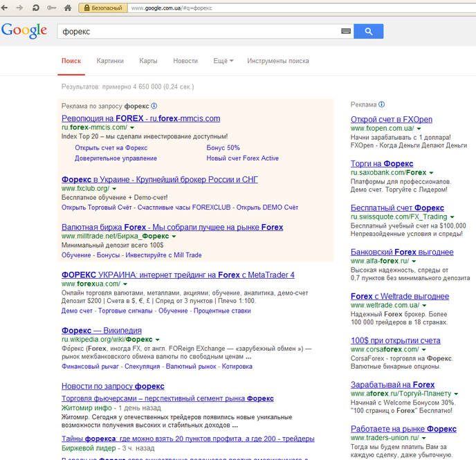Click 'Процентные ставки' sitelink
The height and width of the screenshot is (460, 476).
coord(222,311)
